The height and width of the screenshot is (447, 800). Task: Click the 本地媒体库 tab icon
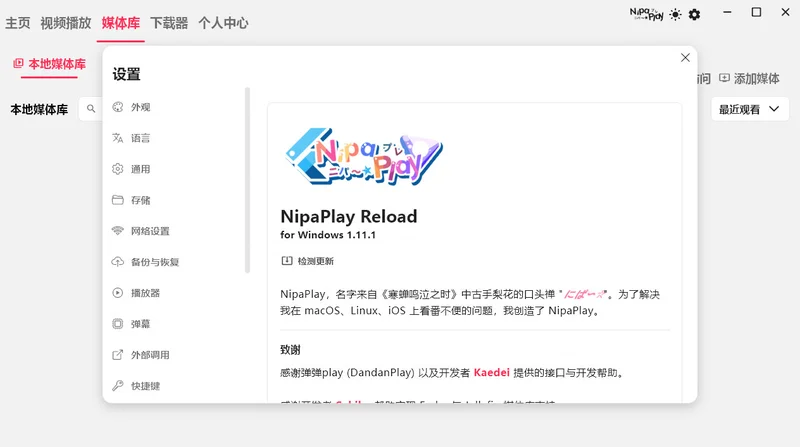pos(18,63)
